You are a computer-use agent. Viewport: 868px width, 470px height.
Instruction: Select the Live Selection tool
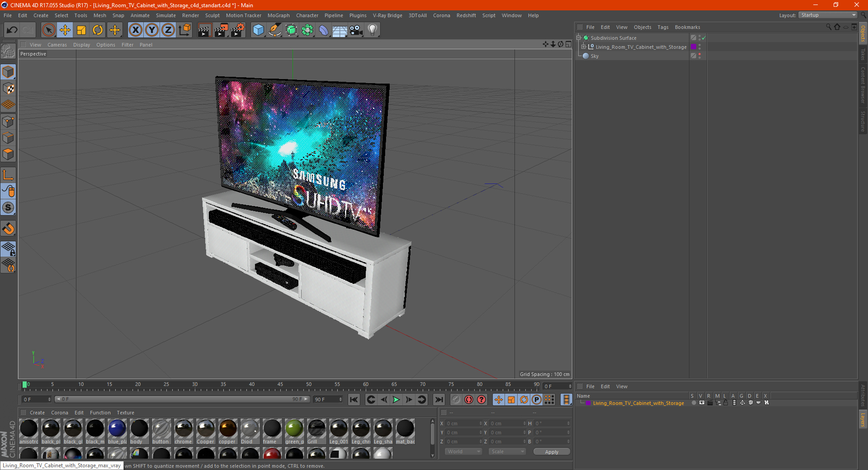(48, 30)
